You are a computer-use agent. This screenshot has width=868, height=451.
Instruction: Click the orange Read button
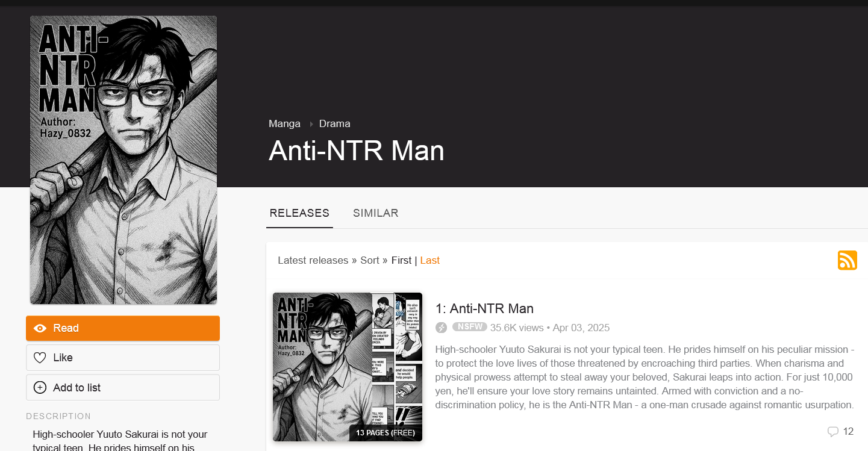(123, 328)
